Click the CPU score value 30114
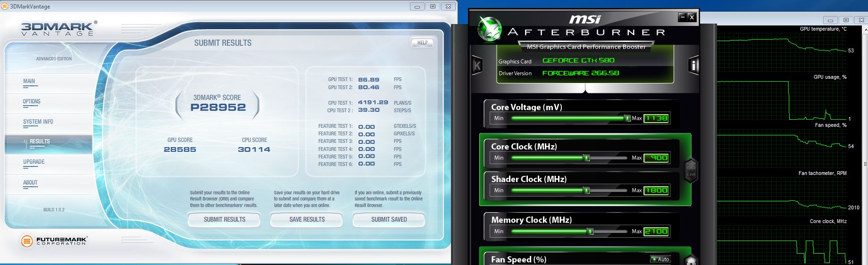The height and width of the screenshot is (265, 868). click(254, 149)
